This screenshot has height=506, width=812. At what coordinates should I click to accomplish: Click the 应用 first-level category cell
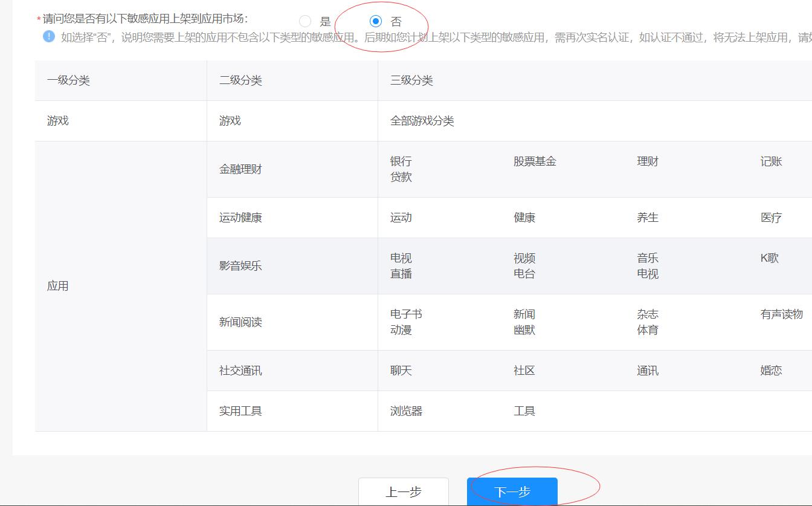tap(58, 286)
